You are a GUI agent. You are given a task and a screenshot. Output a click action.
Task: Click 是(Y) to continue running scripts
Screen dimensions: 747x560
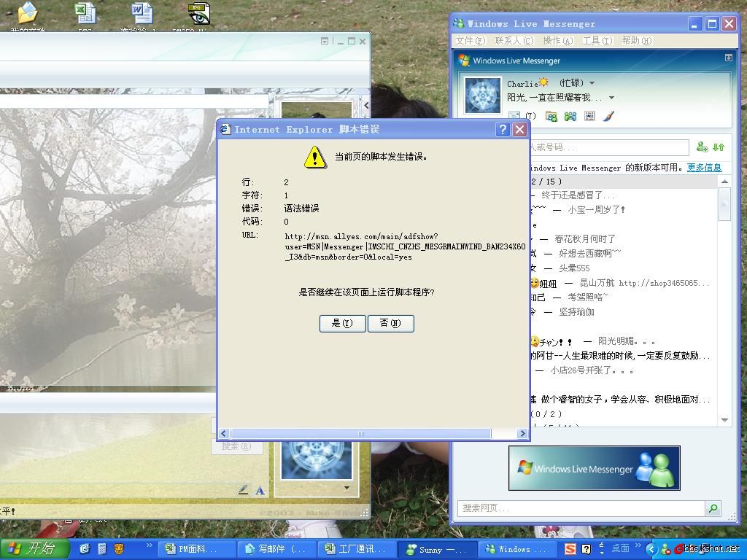click(343, 323)
